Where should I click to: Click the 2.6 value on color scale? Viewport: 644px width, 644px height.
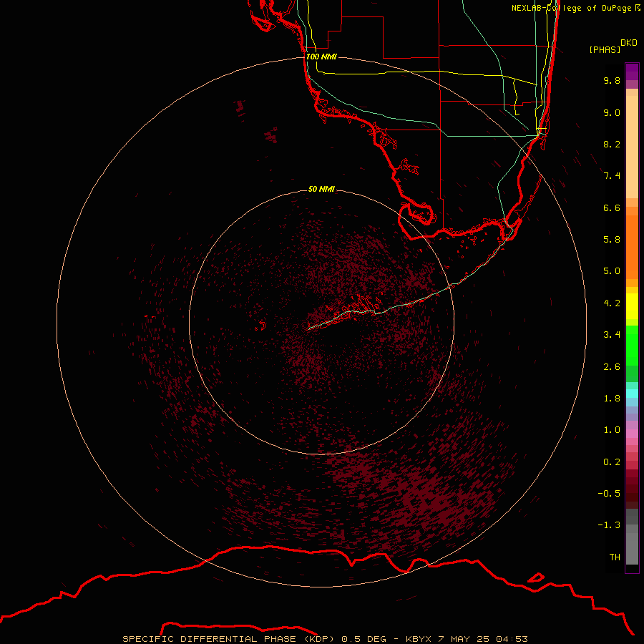coord(612,367)
